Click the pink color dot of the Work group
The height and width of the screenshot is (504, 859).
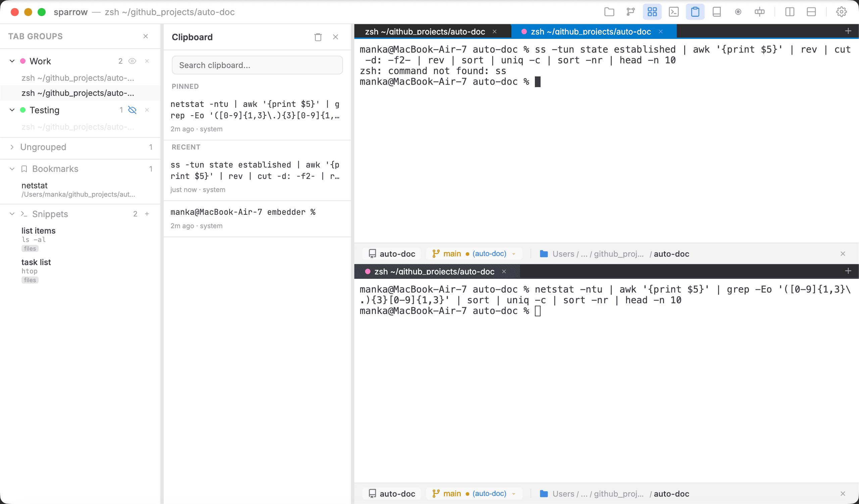pyautogui.click(x=22, y=61)
